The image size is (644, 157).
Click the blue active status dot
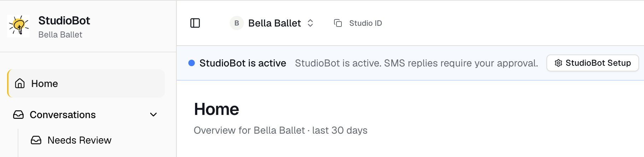192,63
